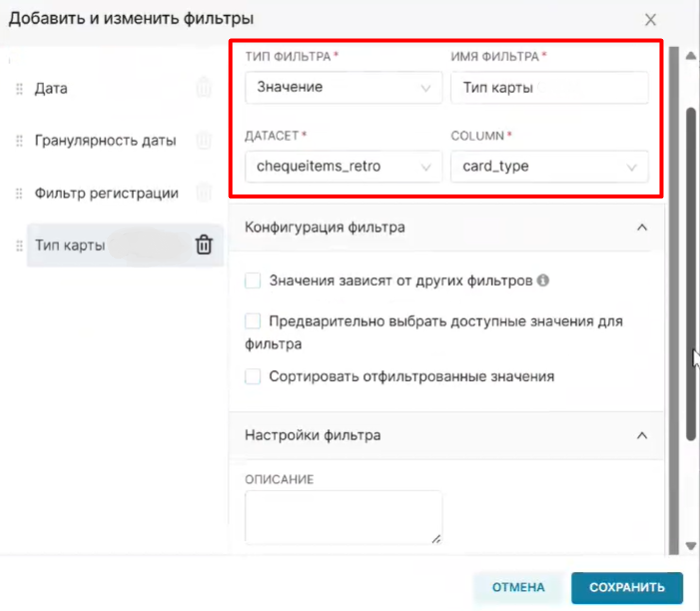The height and width of the screenshot is (611, 700).
Task: Click the Отмена button
Action: pos(518,587)
